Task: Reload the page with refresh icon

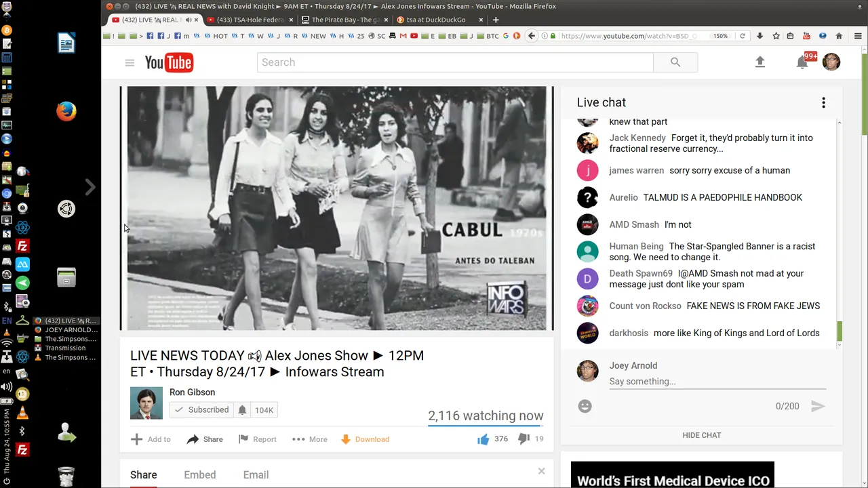Action: [x=743, y=36]
